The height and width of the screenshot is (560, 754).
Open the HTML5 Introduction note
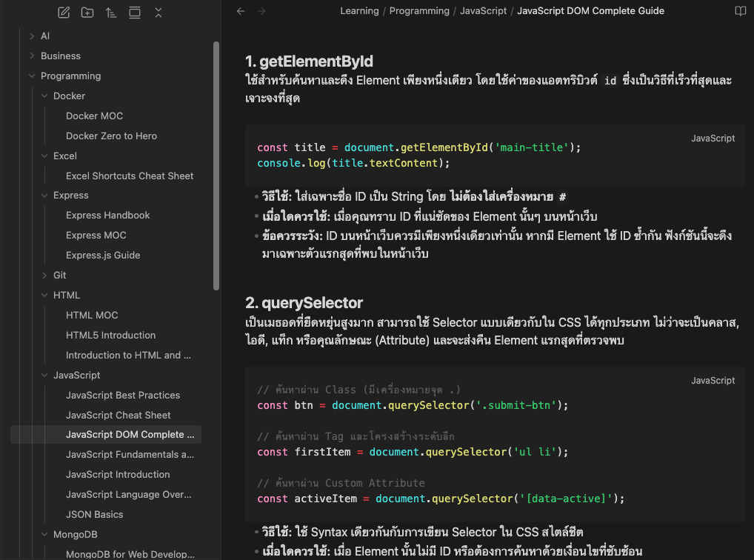tap(110, 336)
